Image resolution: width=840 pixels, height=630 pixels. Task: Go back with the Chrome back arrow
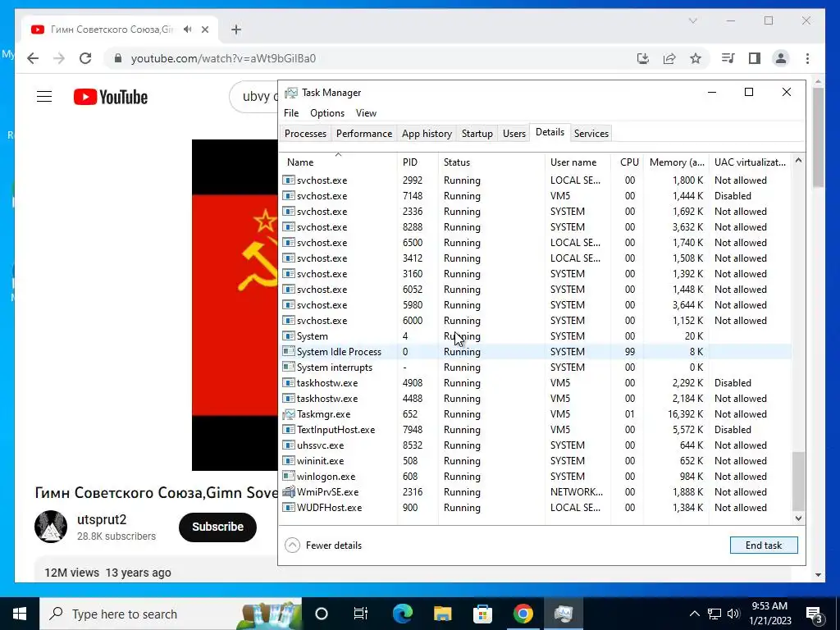[33, 58]
